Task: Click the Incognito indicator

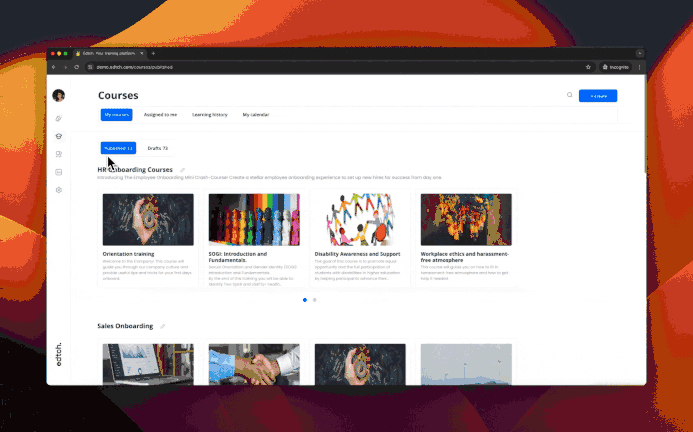Action: pyautogui.click(x=616, y=67)
